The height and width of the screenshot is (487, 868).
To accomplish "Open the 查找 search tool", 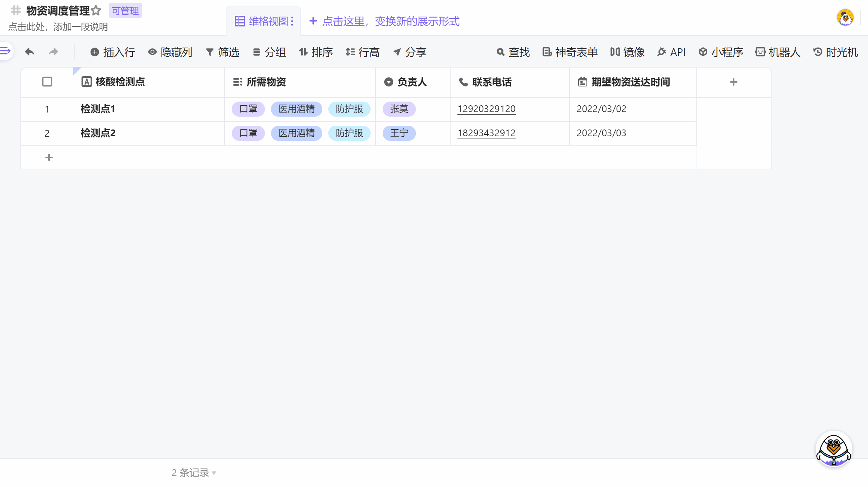I will click(512, 52).
